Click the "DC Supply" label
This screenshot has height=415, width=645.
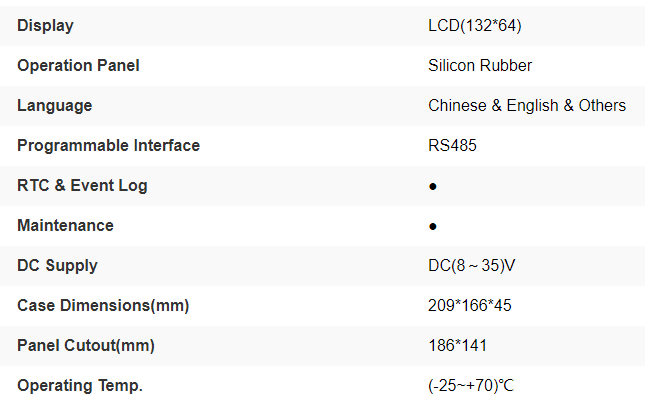(57, 265)
